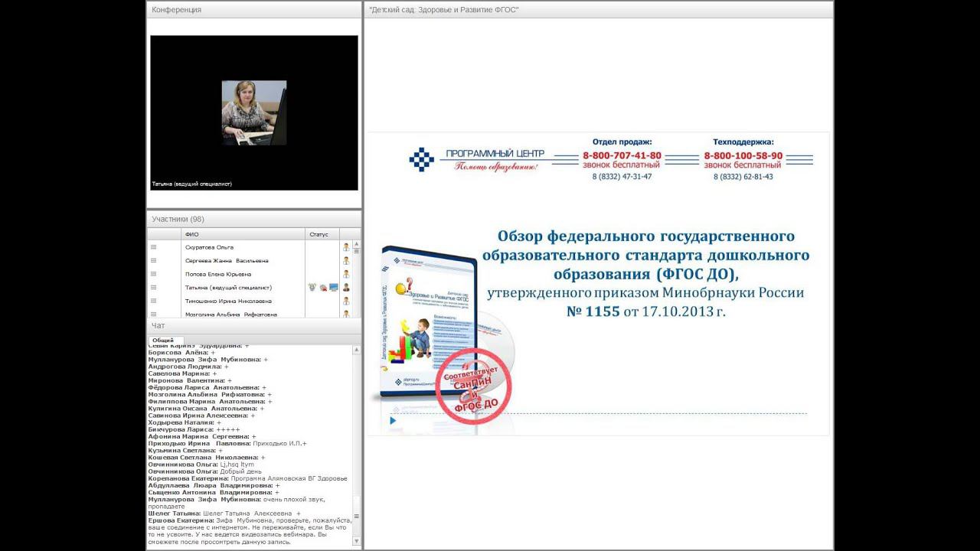The image size is (980, 551).
Task: Click chat message from Андрогова Людмила
Action: tap(188, 367)
